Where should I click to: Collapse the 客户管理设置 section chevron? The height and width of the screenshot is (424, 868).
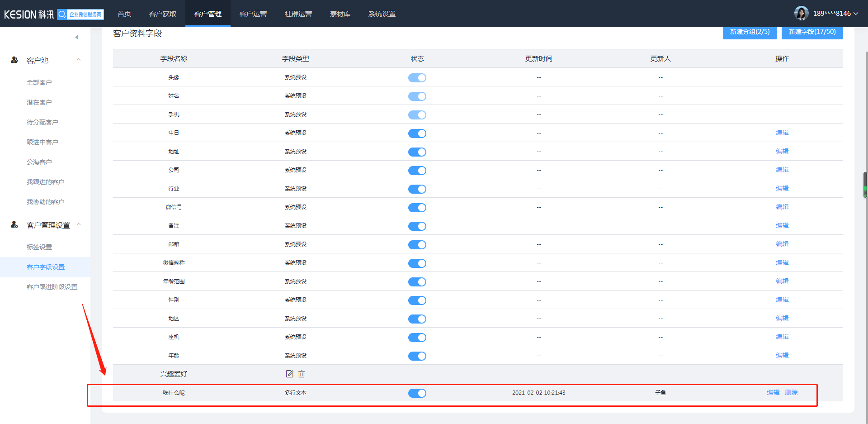79,224
